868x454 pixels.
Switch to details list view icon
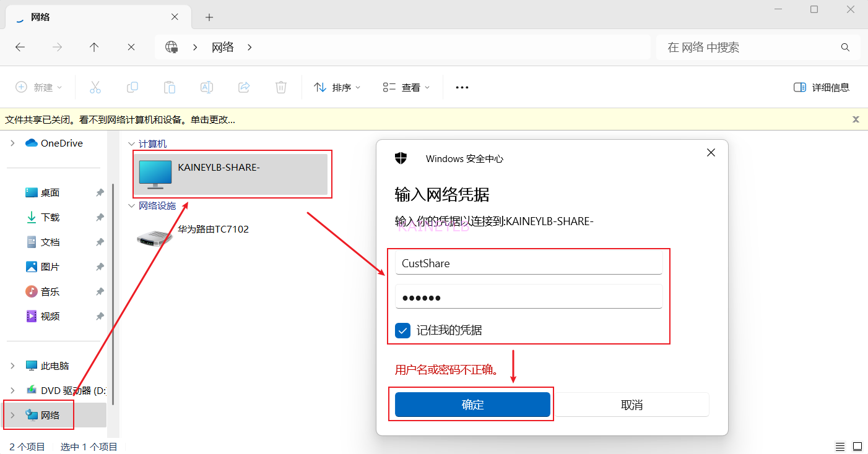(840, 447)
